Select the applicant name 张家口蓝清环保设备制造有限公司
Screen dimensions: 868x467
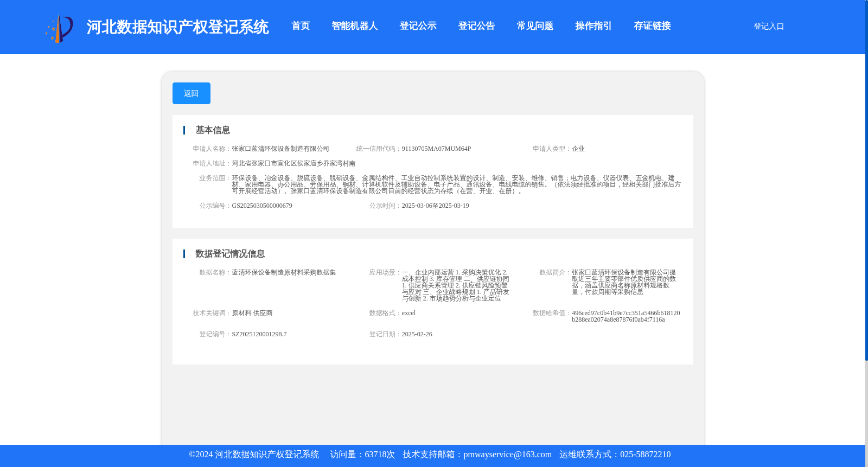pos(280,149)
